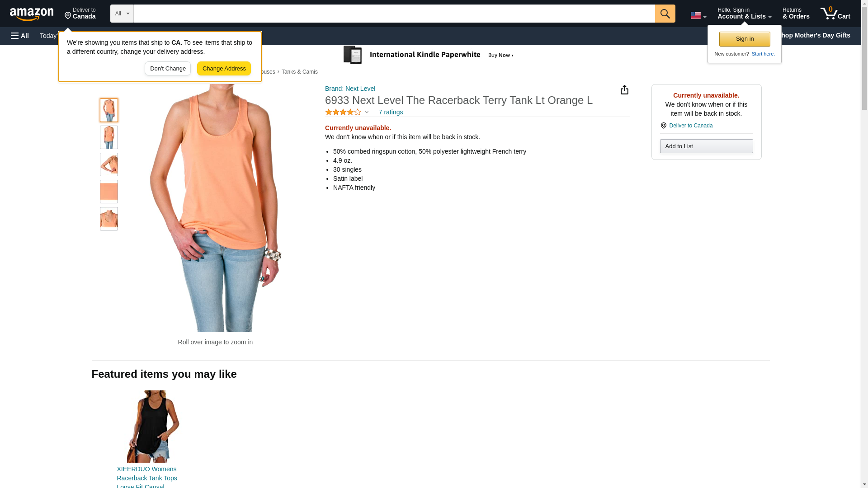This screenshot has height=488, width=868.
Task: Click the star rating icons
Action: point(343,112)
